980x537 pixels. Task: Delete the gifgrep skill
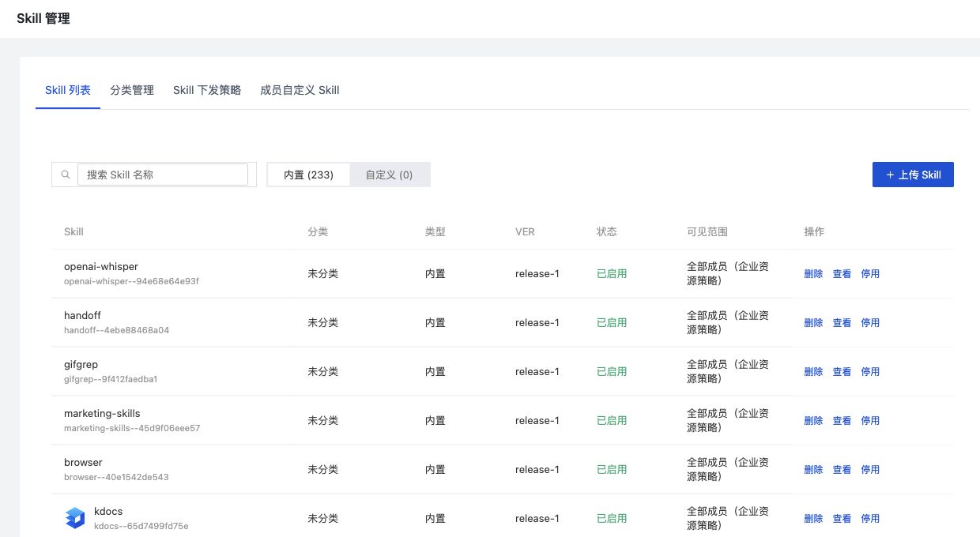813,372
